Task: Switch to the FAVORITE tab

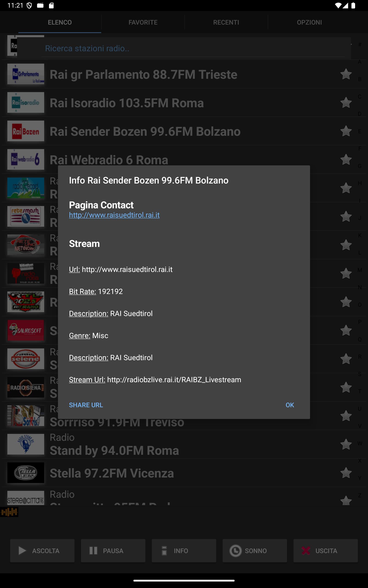Action: pyautogui.click(x=143, y=22)
